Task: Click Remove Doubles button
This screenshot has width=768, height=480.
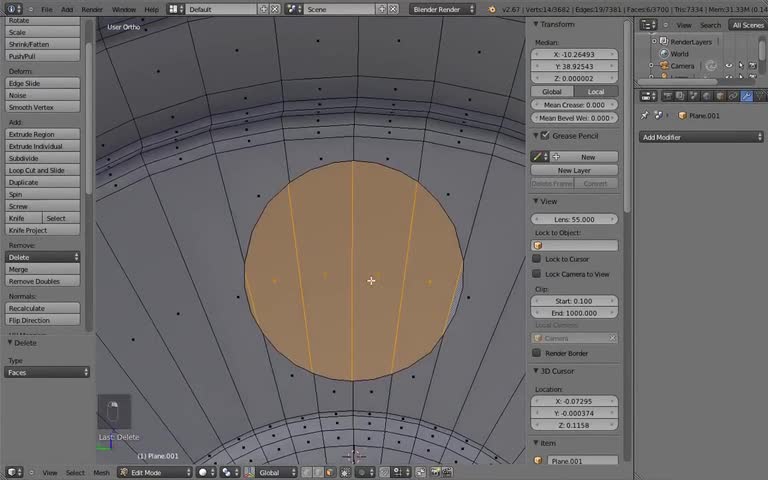Action: (43, 282)
